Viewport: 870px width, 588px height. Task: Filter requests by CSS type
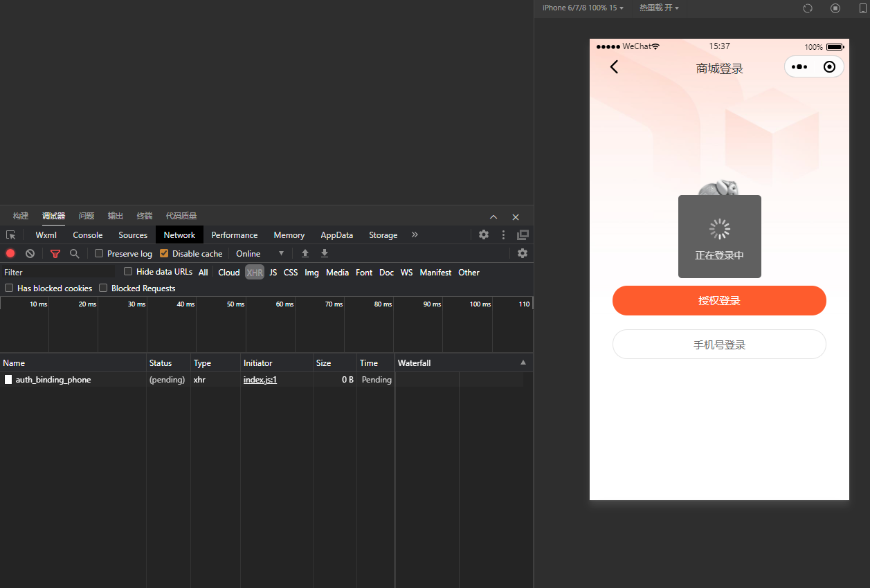point(291,273)
